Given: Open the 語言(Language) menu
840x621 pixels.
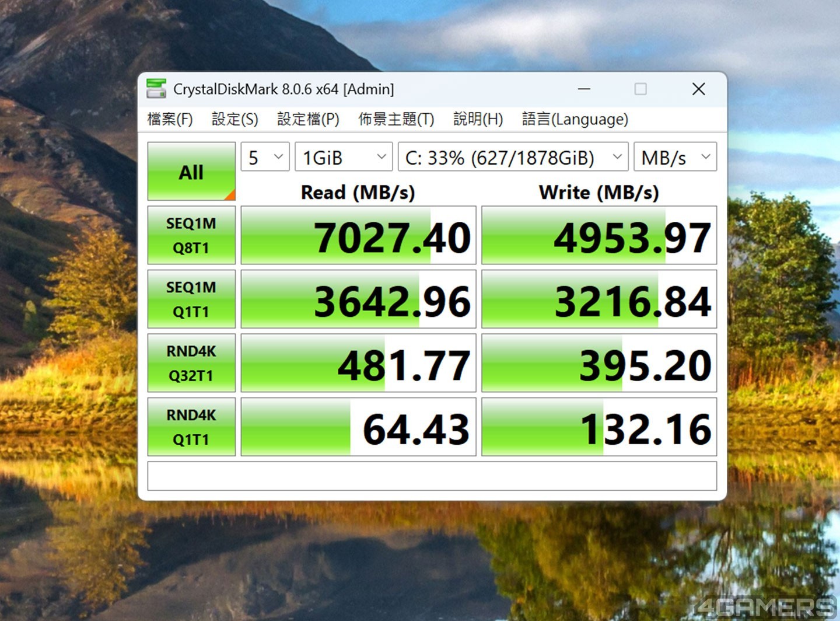Looking at the screenshot, I should pos(575,119).
